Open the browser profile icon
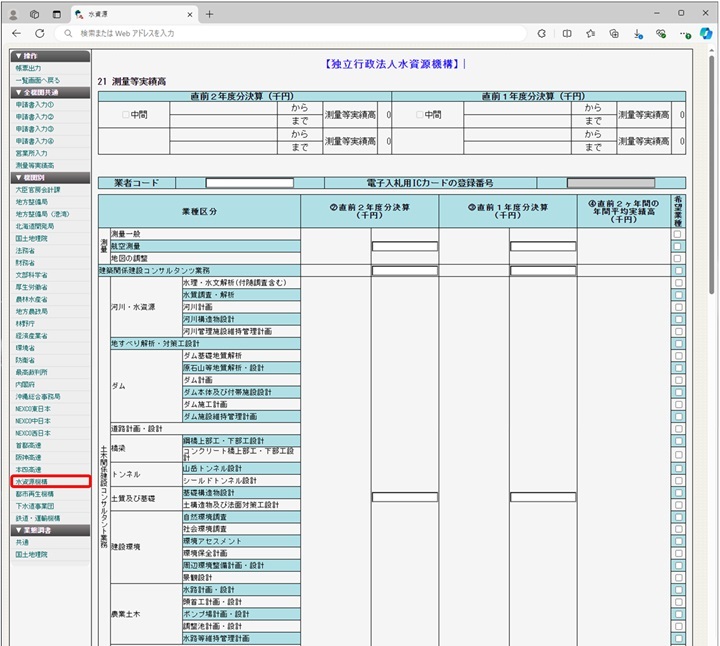Viewport: 720px width, 646px height. point(13,15)
